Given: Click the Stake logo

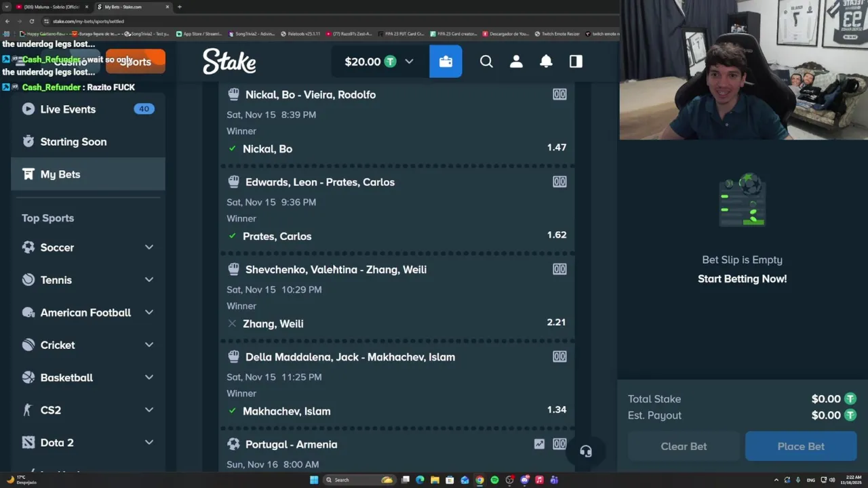Looking at the screenshot, I should click(x=229, y=62).
